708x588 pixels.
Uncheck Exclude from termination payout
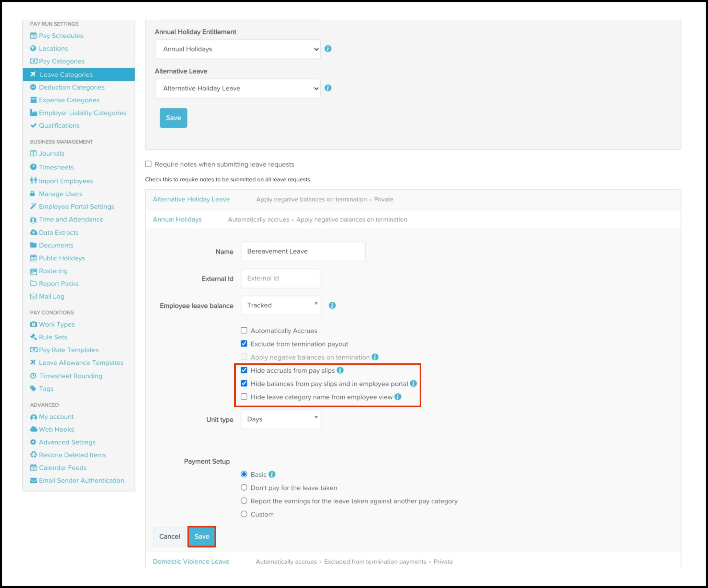(x=244, y=344)
